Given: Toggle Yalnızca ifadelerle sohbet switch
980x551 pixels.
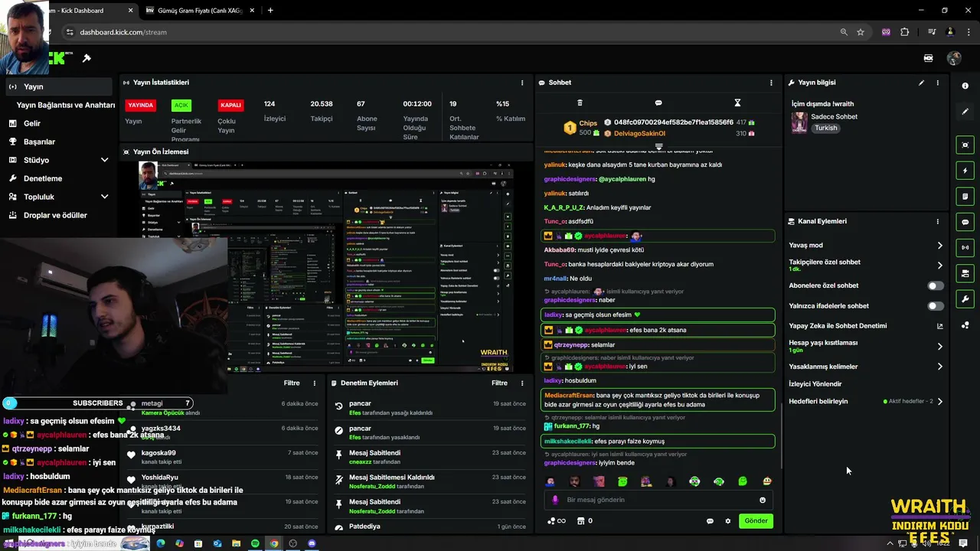Looking at the screenshot, I should 936,306.
